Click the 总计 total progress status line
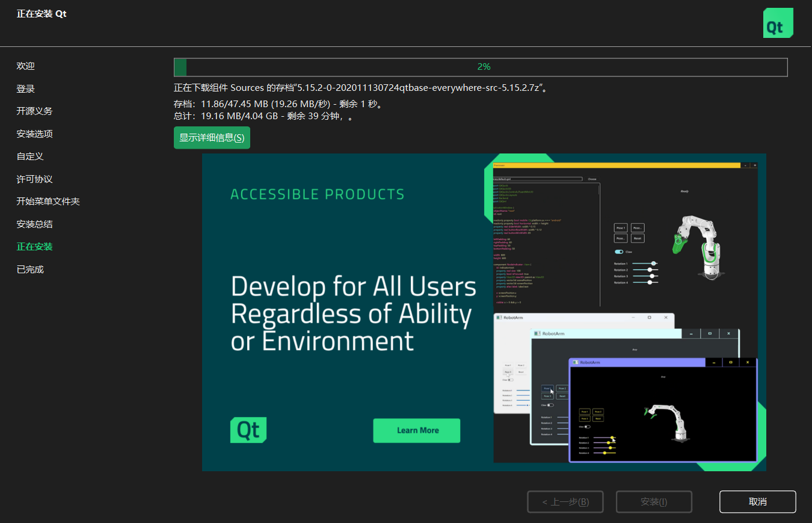Image resolution: width=812 pixels, height=523 pixels. [264, 117]
